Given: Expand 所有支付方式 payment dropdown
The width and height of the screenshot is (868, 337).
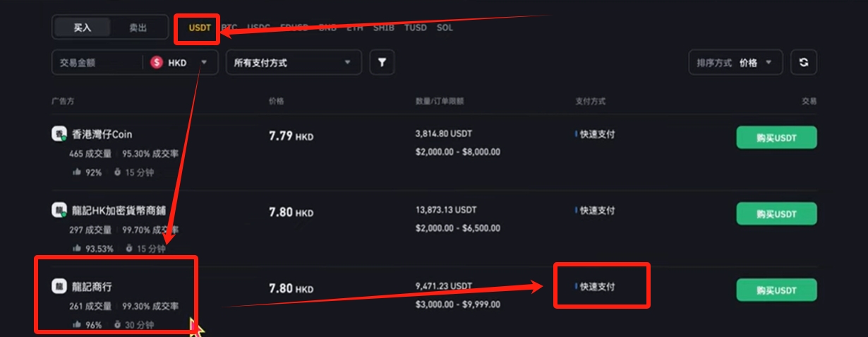Looking at the screenshot, I should (293, 62).
